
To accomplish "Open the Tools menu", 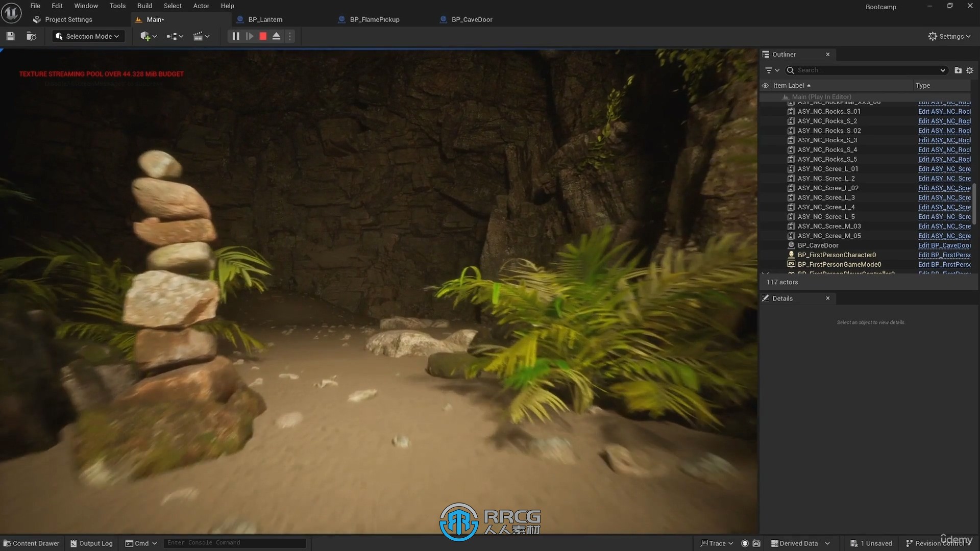I will tap(117, 6).
